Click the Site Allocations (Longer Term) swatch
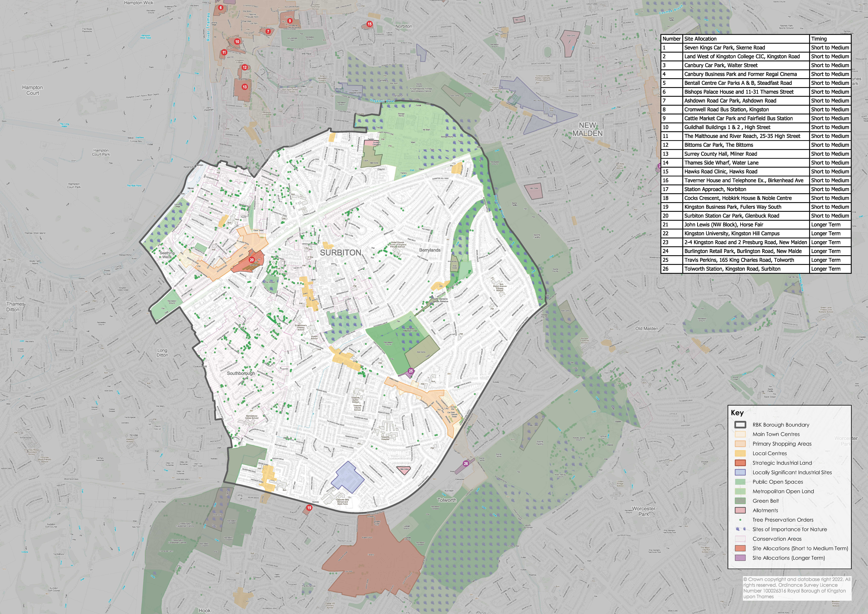 (740, 558)
